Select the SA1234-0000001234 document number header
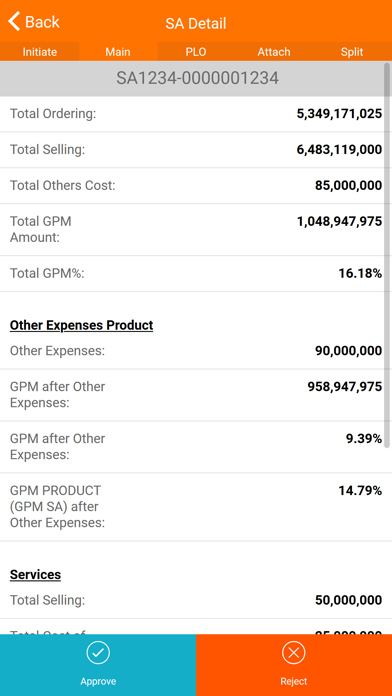Viewport: 392px width, 696px height. point(197,78)
